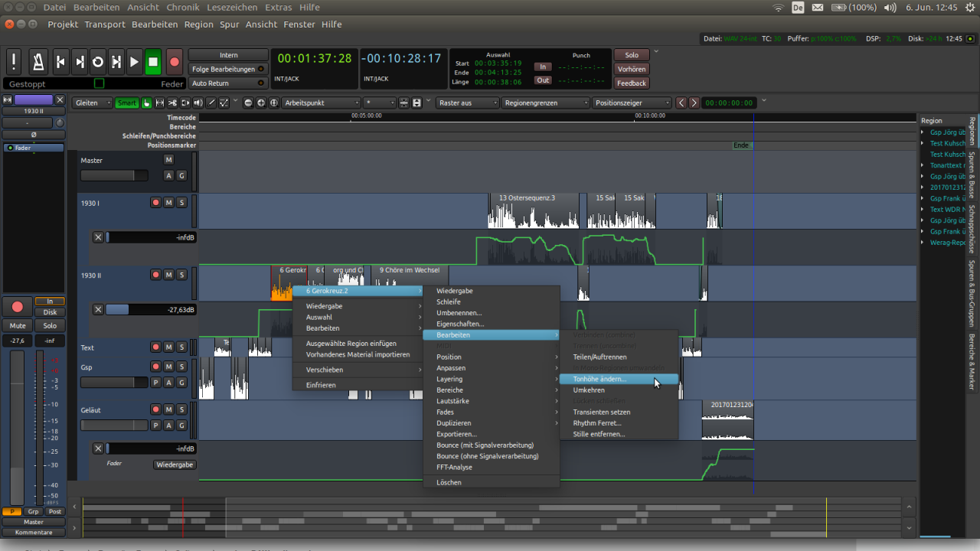Select Stille entfernen... menu entry
This screenshot has height=551, width=980.
(619, 434)
